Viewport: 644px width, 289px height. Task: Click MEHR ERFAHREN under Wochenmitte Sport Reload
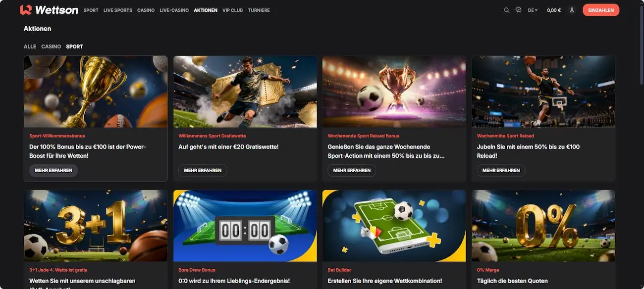(x=501, y=170)
